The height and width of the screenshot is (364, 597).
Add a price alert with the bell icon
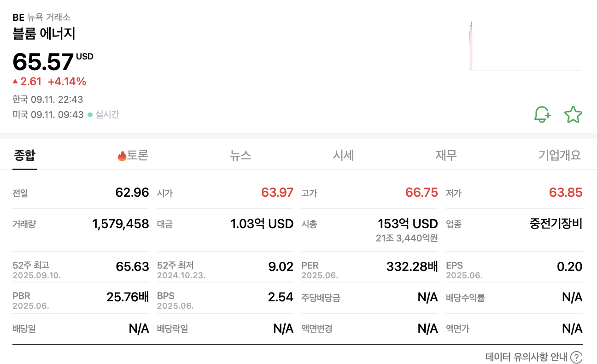542,114
